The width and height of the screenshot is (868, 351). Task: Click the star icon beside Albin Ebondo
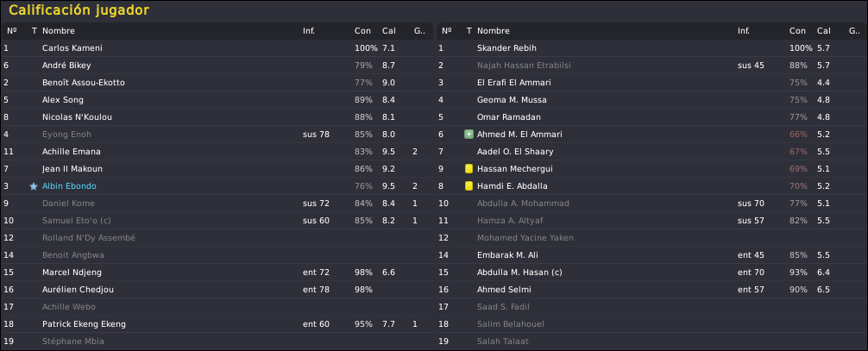tap(34, 186)
